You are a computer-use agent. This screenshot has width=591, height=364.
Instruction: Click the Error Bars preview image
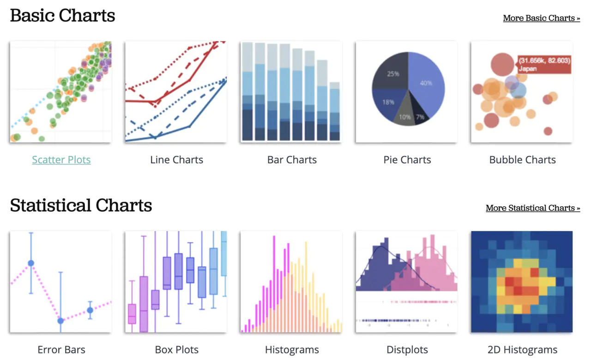[60, 282]
